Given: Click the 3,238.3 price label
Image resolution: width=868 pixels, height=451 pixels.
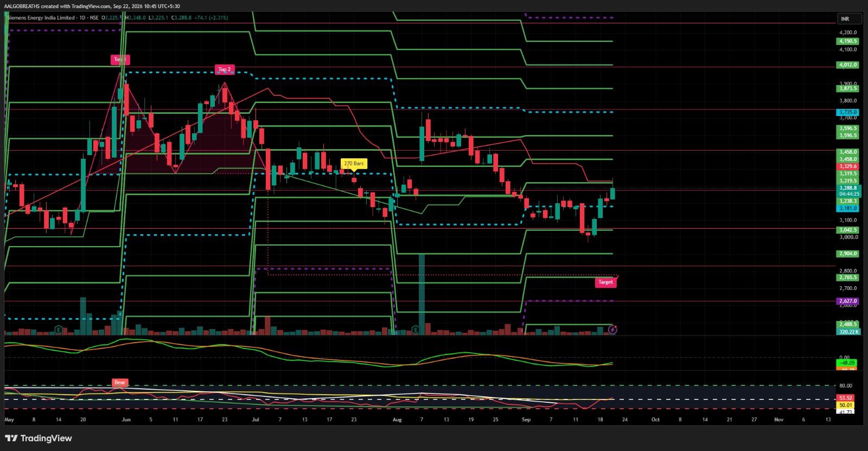Looking at the screenshot, I should (x=848, y=201).
